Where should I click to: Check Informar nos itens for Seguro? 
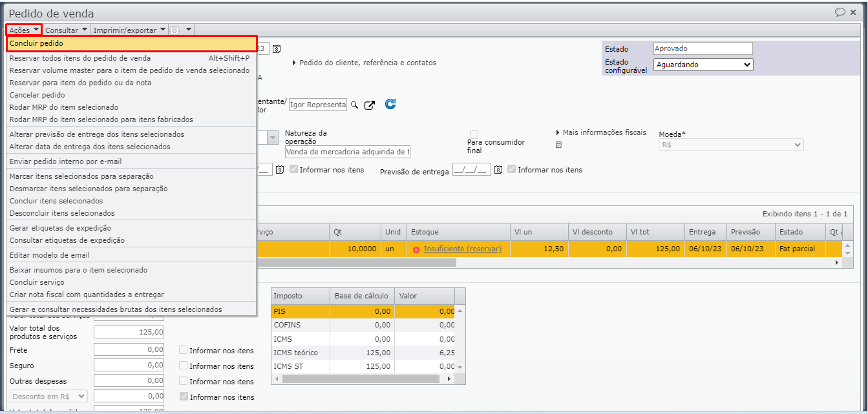(x=184, y=366)
